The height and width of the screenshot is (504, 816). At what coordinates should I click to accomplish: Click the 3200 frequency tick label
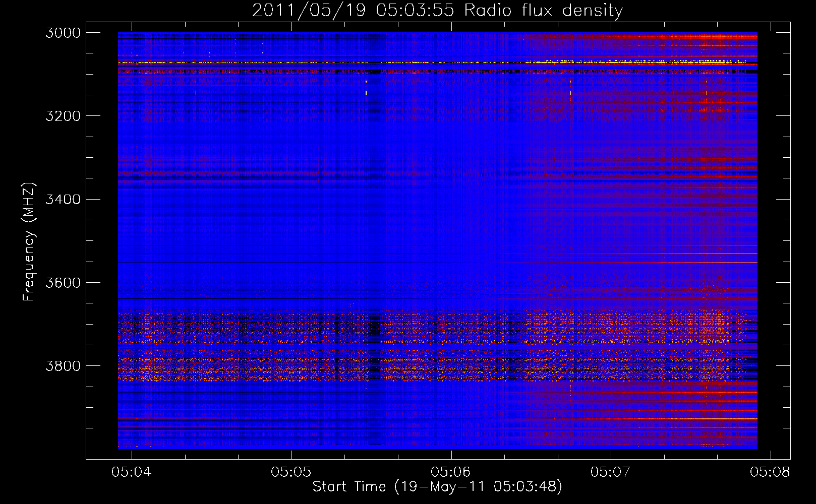click(x=63, y=116)
